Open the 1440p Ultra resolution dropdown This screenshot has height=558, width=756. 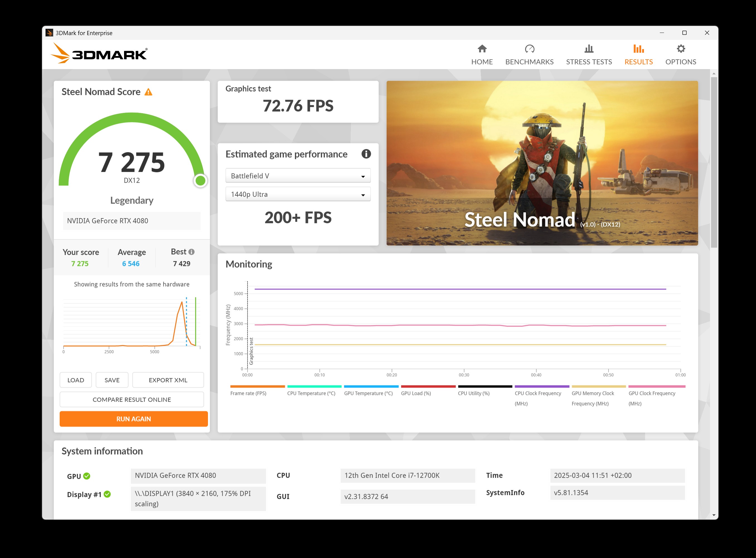[x=298, y=194]
